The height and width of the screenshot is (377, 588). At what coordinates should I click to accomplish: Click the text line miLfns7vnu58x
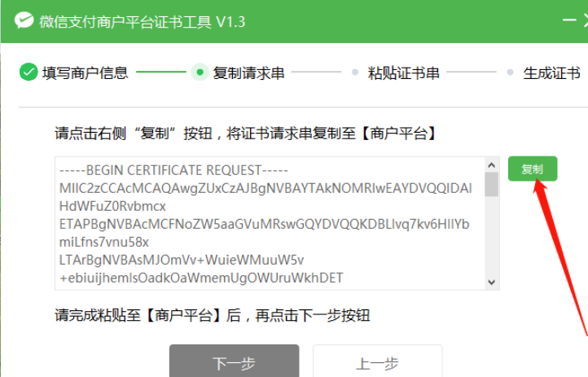point(104,242)
